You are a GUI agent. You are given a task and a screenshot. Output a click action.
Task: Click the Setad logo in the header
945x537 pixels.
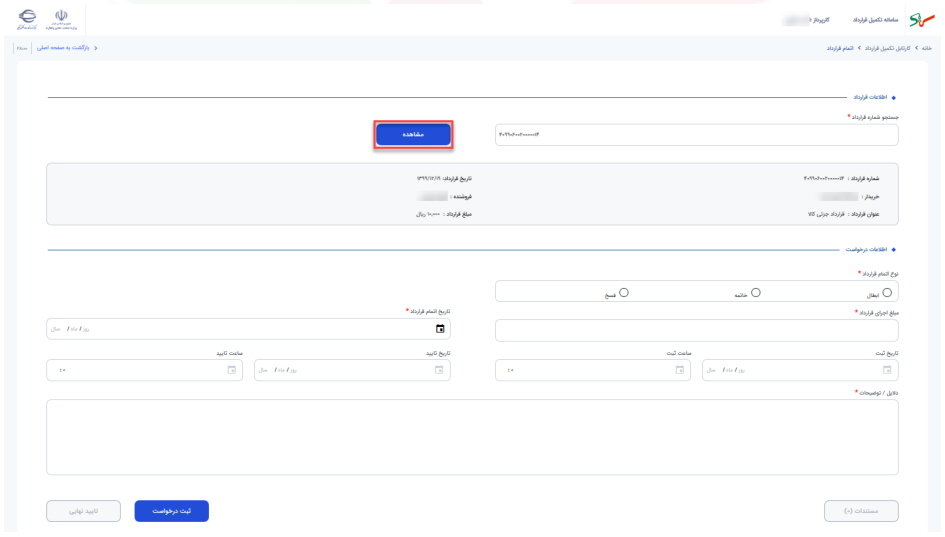[921, 20]
